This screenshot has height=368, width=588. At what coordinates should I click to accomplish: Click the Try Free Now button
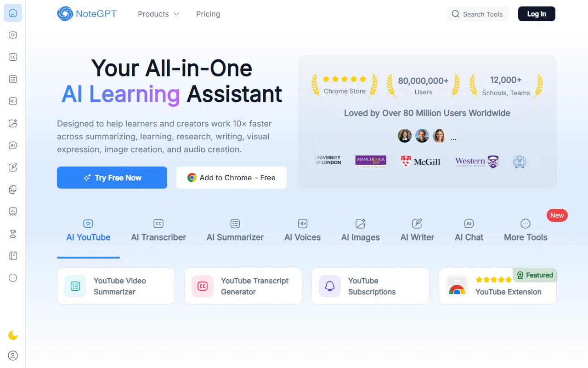tap(112, 178)
